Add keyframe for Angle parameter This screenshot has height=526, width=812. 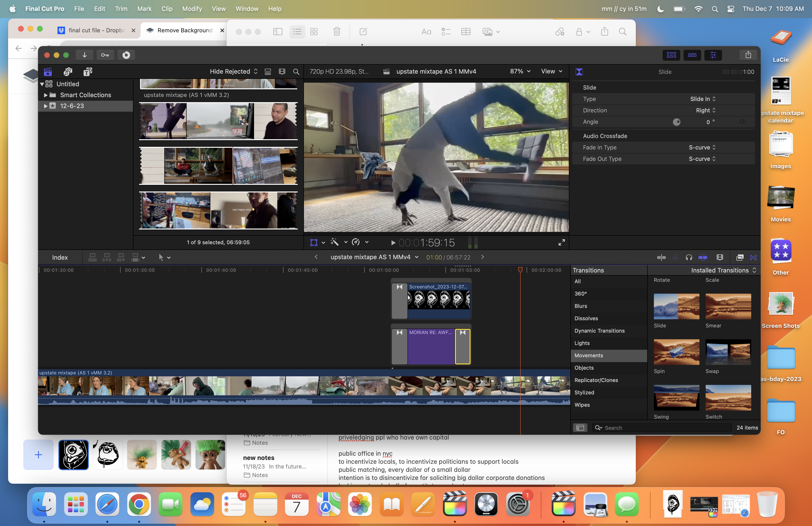pos(742,122)
